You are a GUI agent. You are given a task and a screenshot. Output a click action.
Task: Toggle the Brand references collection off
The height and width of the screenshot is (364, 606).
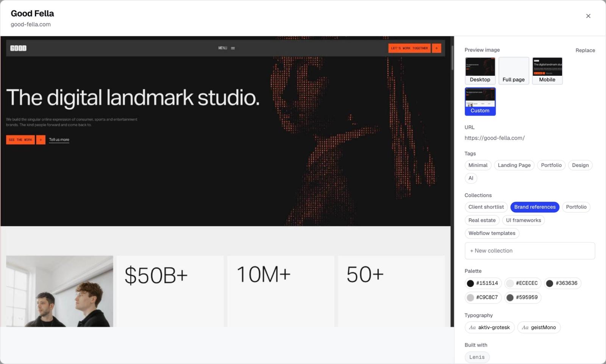click(535, 207)
